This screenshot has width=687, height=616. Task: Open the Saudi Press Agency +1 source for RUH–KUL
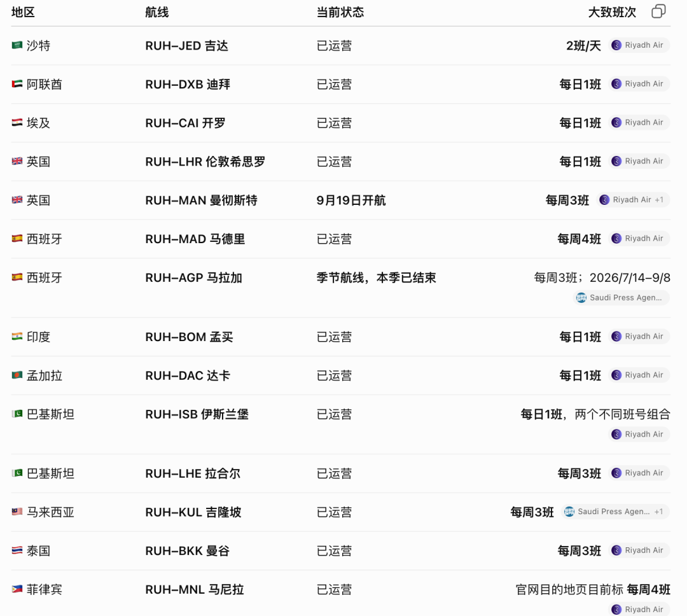point(614,512)
